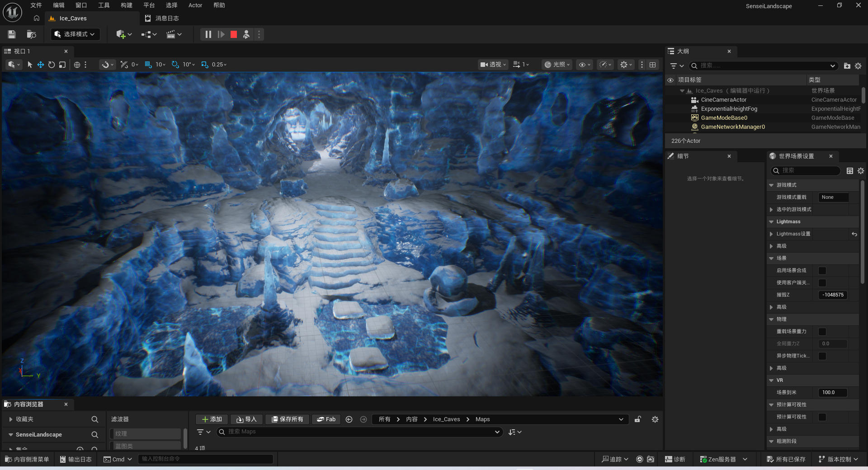The height and width of the screenshot is (470, 868).
Task: Open the 选择模式 mode dropdown
Action: (75, 34)
